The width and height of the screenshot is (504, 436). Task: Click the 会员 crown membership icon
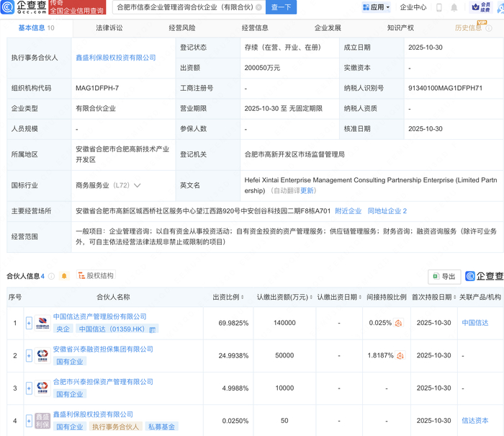[x=480, y=7]
